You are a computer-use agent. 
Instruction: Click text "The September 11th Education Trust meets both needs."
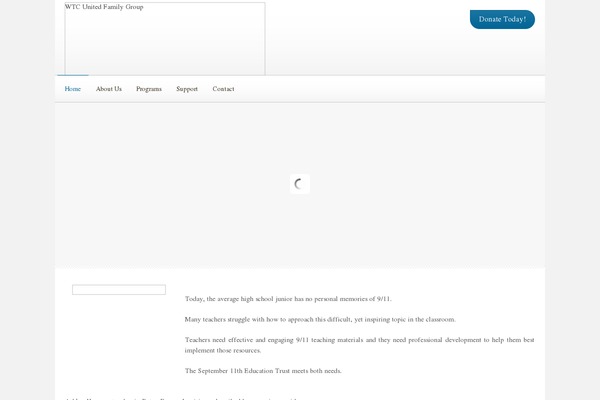point(263,371)
